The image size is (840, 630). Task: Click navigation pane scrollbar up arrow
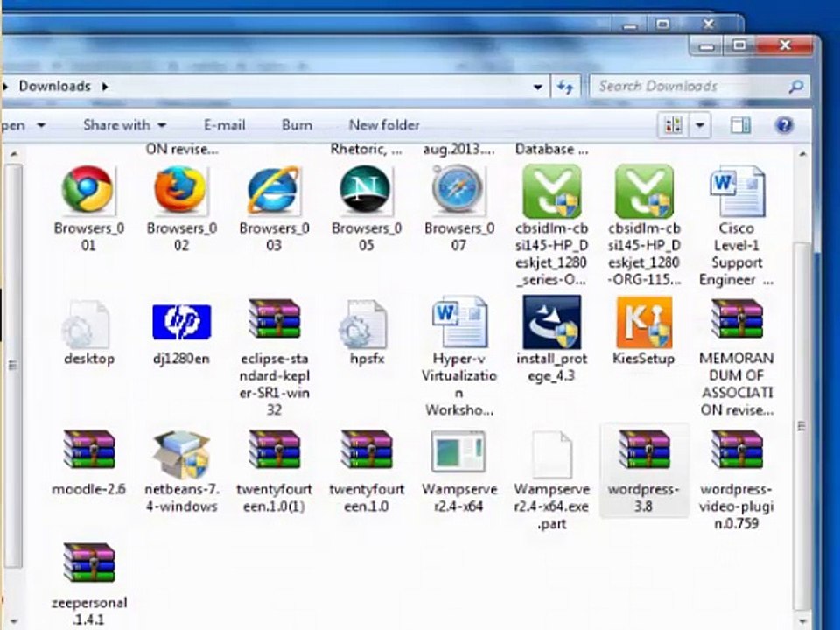pyautogui.click(x=14, y=154)
